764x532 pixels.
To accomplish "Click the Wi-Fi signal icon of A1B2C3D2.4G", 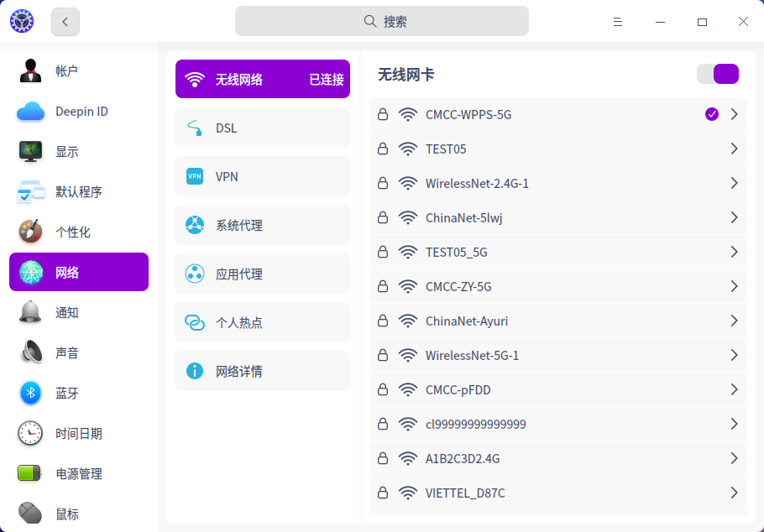I will pos(408,458).
